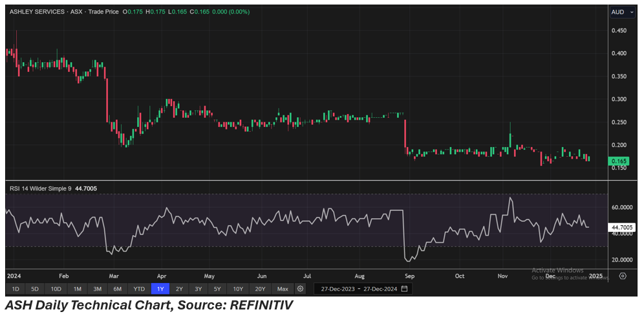Click the Apr time axis label
Viewport: 644px width, 314px height.
pyautogui.click(x=162, y=276)
